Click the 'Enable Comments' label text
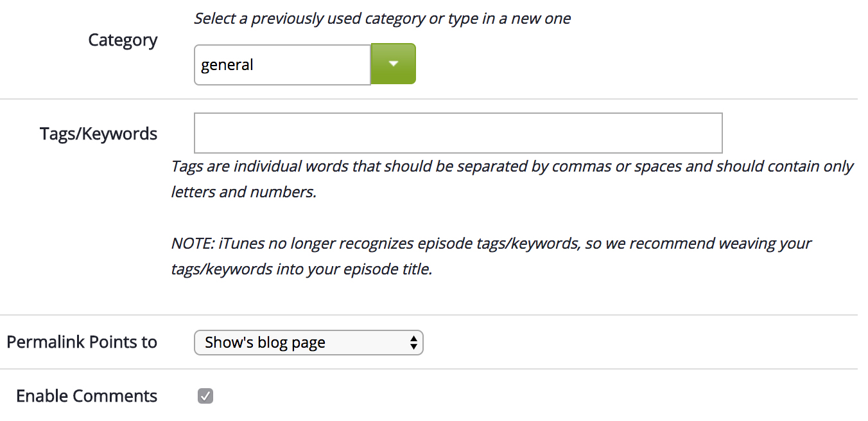The height and width of the screenshot is (421, 868). point(87,396)
